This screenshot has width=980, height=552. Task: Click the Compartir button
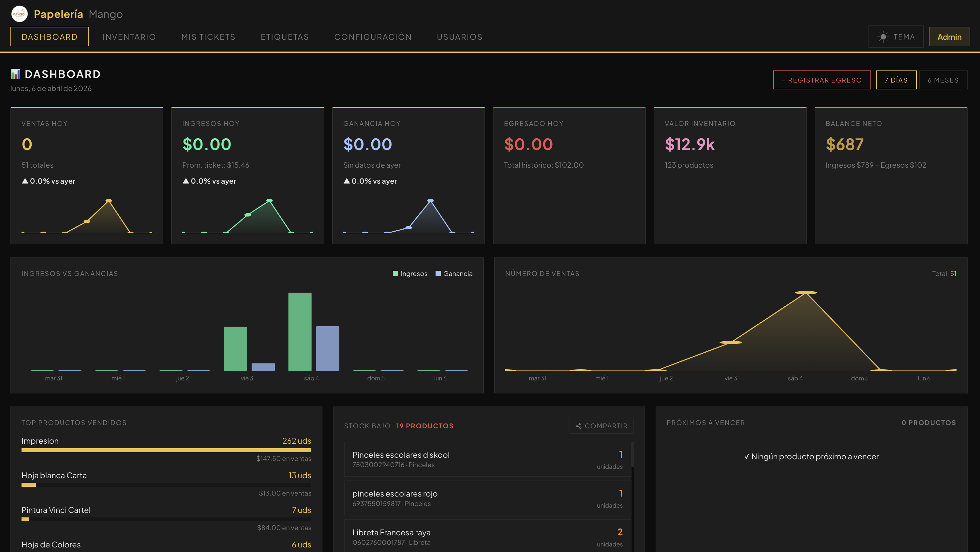pos(601,426)
